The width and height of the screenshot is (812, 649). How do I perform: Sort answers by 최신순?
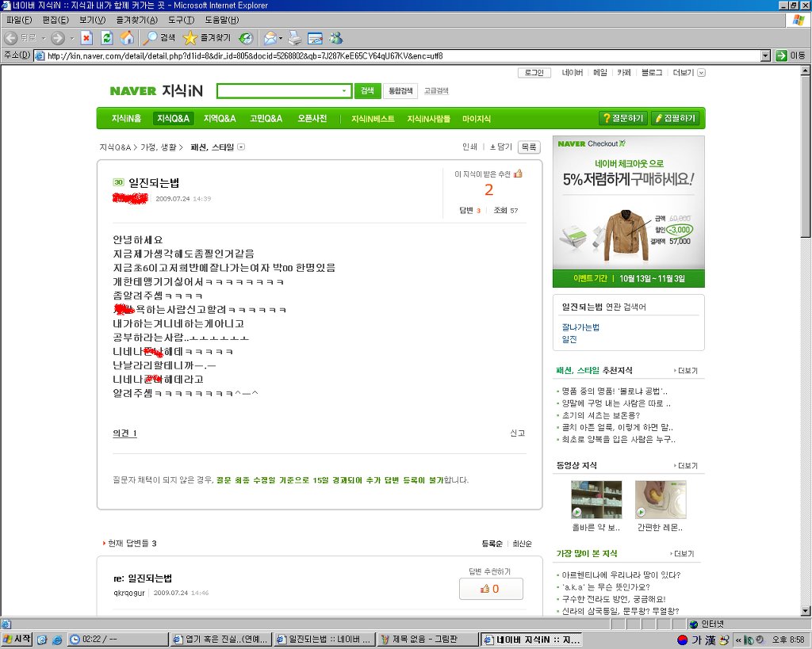pos(522,544)
